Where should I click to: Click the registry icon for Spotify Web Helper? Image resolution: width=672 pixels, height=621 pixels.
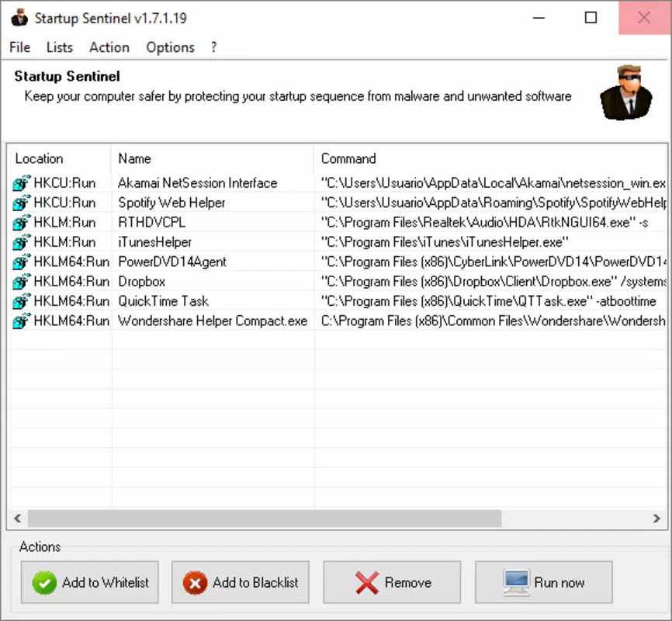point(22,203)
